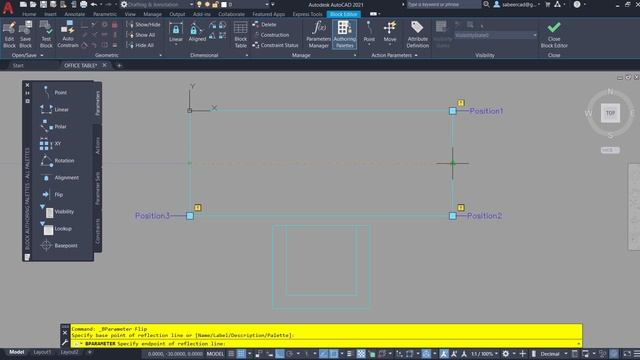The image size is (640, 360).
Task: Select the Flip parameter tool
Action: tap(52, 195)
